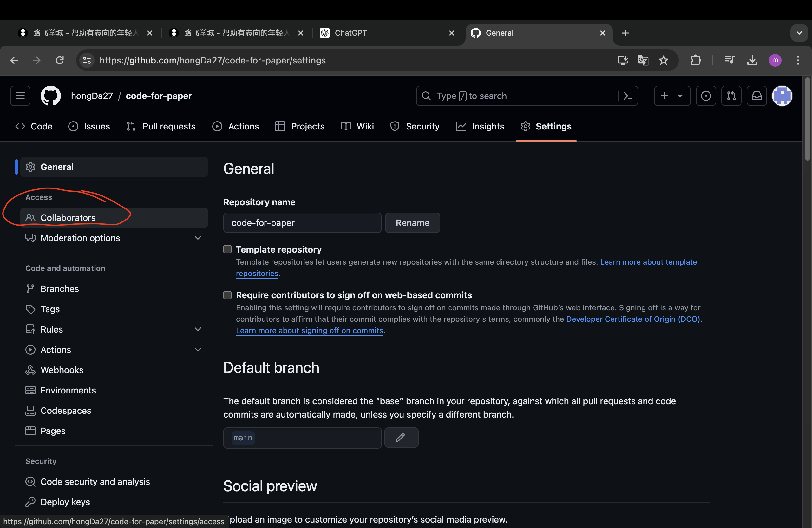Open the notifications inbox icon
This screenshot has width=812, height=528.
(x=756, y=96)
